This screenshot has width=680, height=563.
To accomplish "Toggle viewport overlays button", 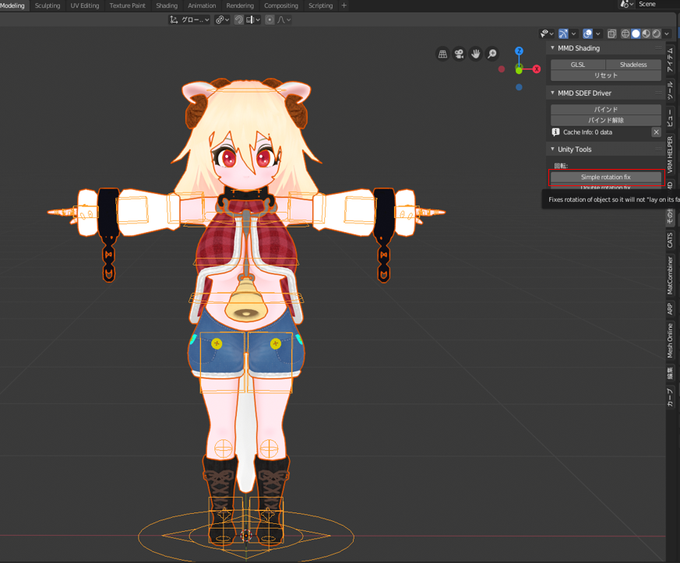I will pyautogui.click(x=588, y=34).
